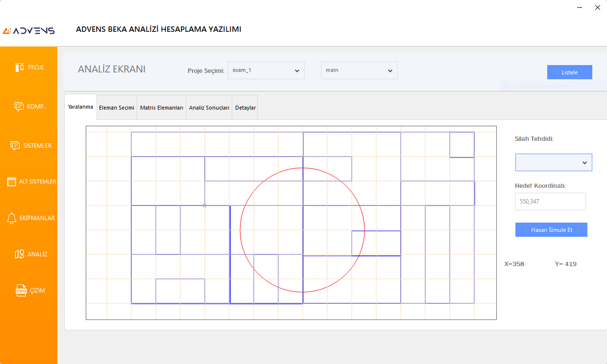Select the Detaylar tab
This screenshot has height=364, width=607.
(245, 108)
